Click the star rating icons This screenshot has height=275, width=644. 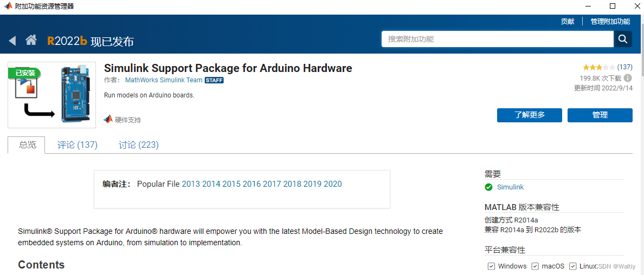(598, 68)
